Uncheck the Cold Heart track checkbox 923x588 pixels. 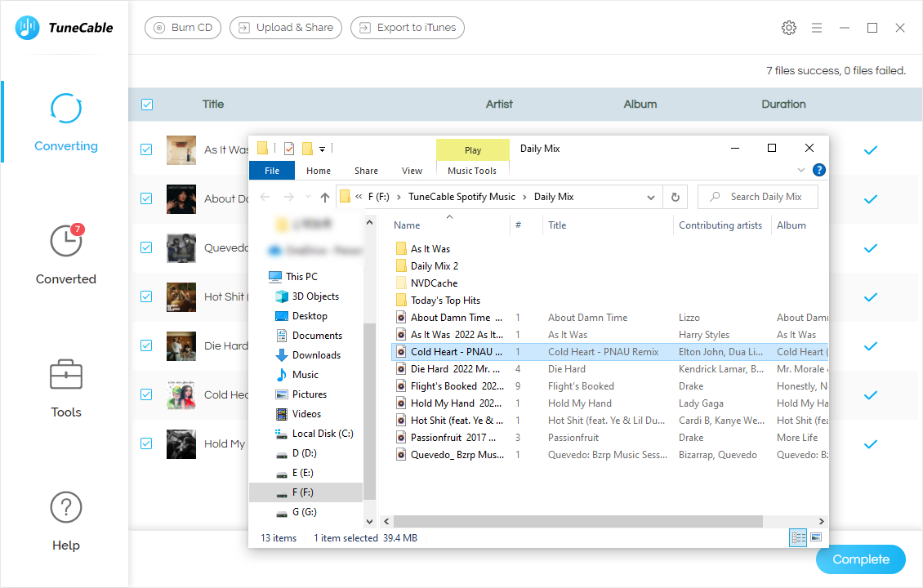point(146,394)
